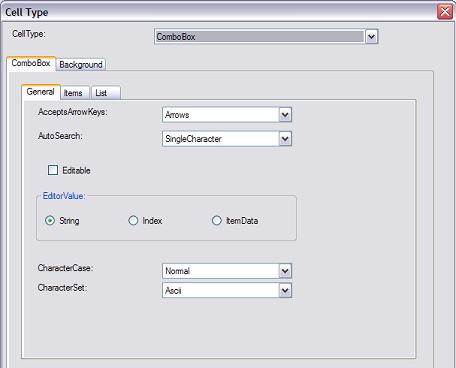Screen dimensions: 456x368
Task: Expand the AutoSearch dropdown arrow
Action: (x=285, y=139)
